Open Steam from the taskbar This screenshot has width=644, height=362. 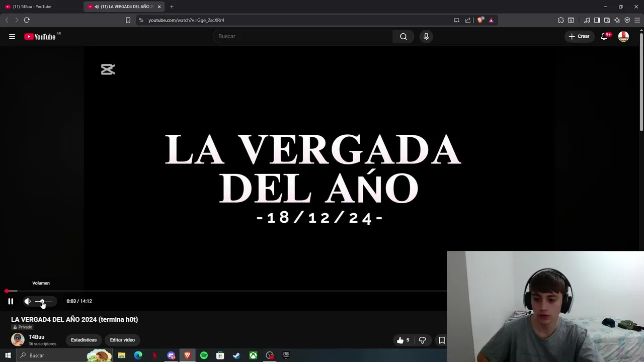pos(236,355)
